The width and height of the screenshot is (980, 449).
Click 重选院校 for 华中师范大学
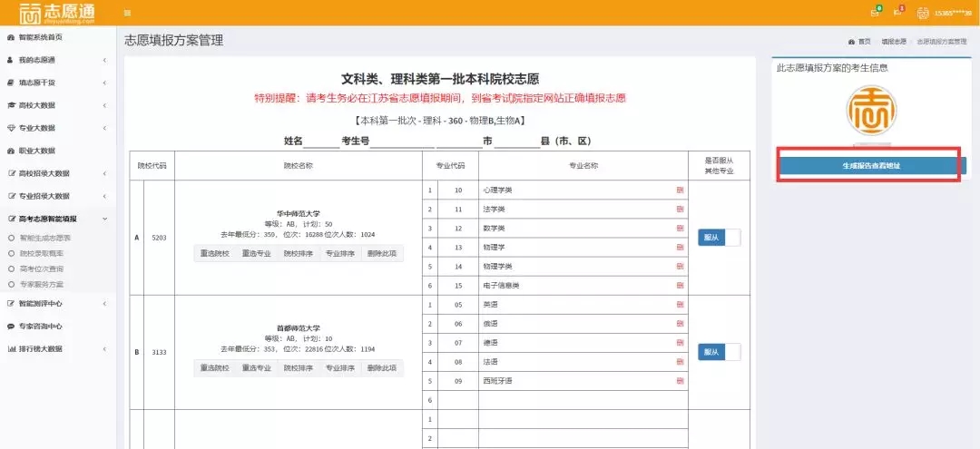tap(214, 254)
